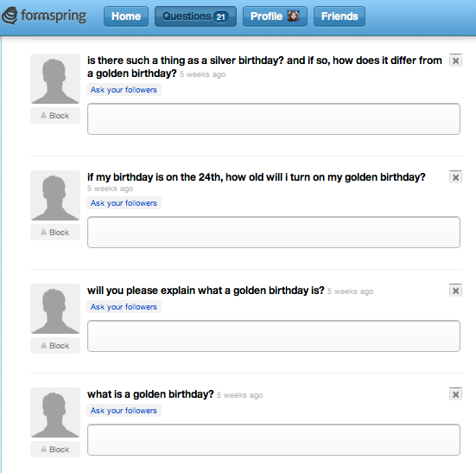Viewport: 476px width, 473px height.
Task: Go to the Home tab
Action: [x=126, y=16]
